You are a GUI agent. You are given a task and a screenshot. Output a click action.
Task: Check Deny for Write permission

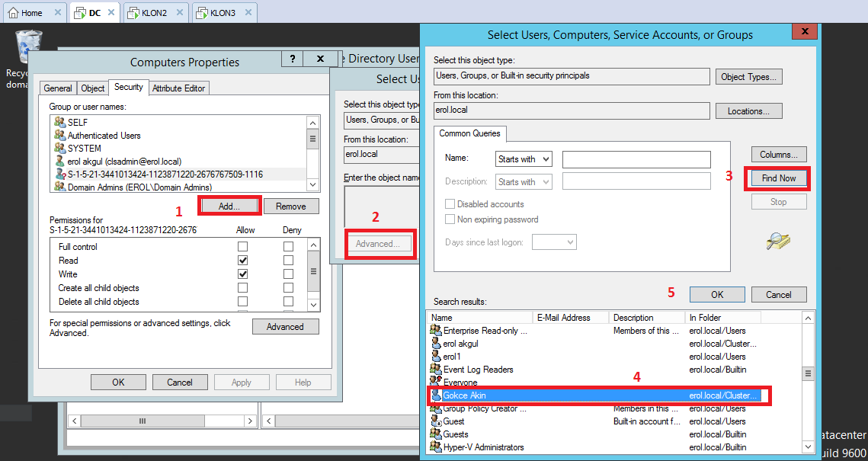288,274
